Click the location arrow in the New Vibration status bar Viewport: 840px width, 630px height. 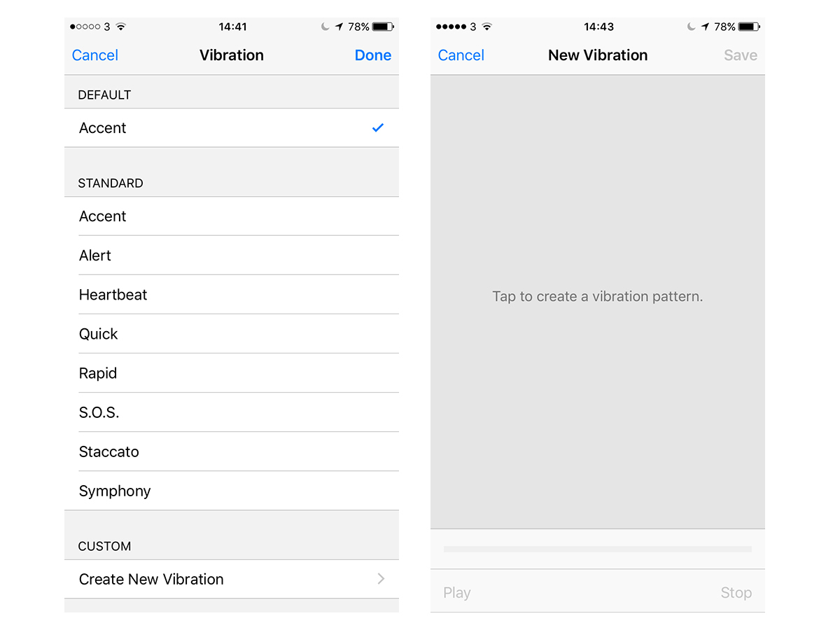pyautogui.click(x=706, y=27)
